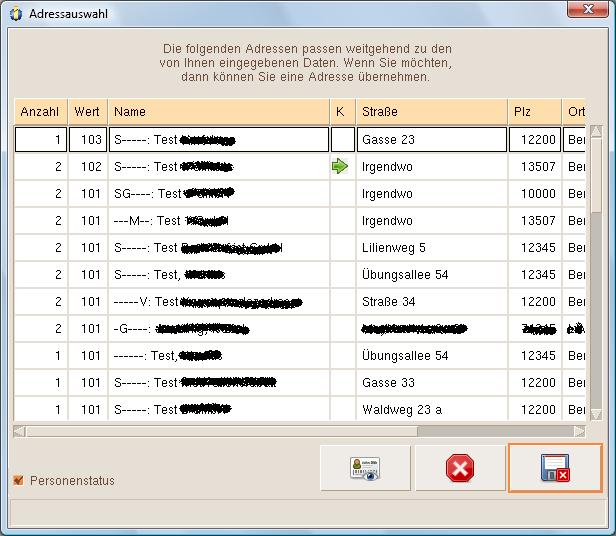This screenshot has width=616, height=536.
Task: Click horizontal scrollbar right arrow
Action: tap(579, 431)
